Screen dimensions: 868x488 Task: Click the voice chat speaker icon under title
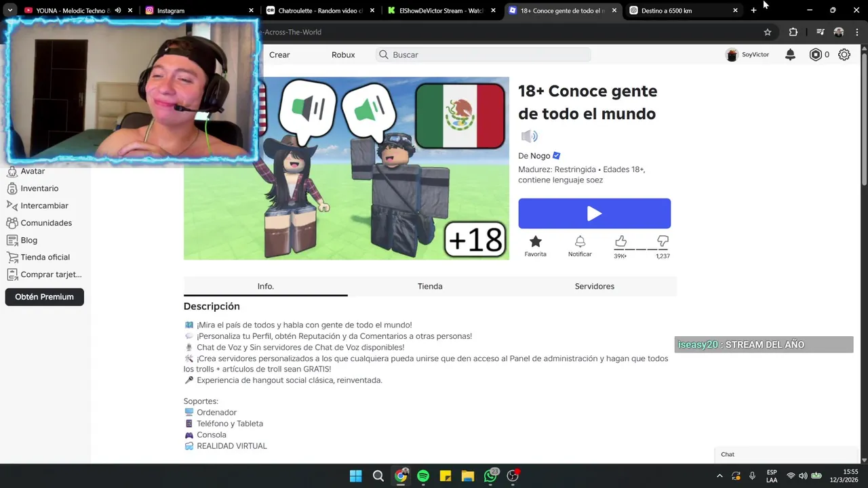(x=530, y=136)
